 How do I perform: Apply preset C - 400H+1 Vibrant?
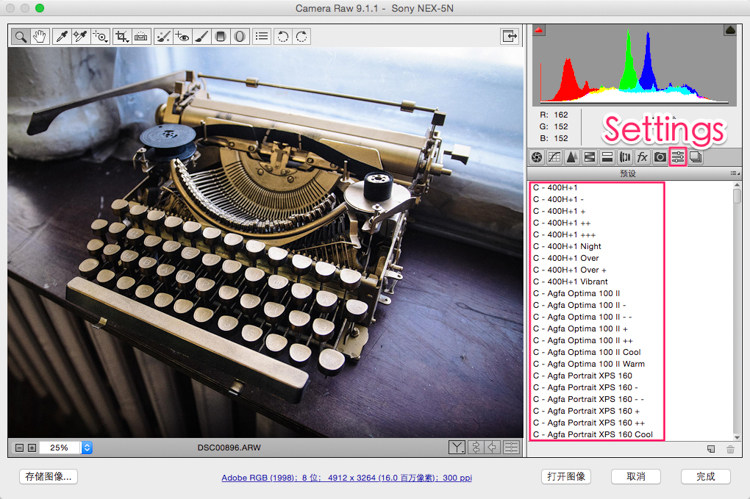[570, 281]
